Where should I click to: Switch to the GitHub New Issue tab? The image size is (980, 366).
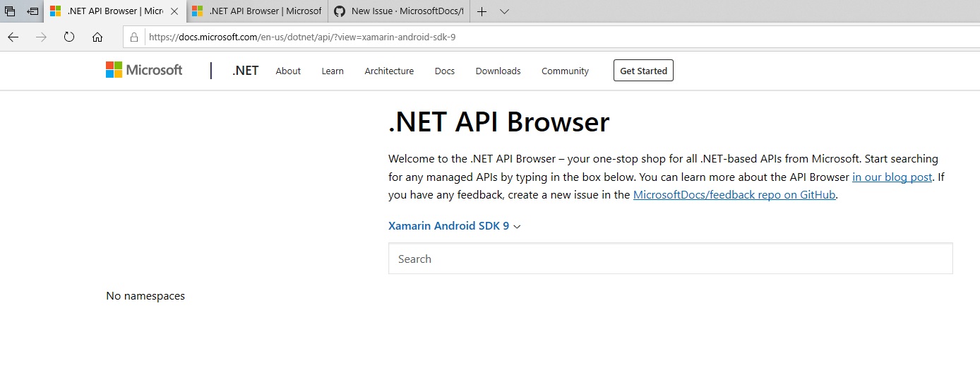399,11
